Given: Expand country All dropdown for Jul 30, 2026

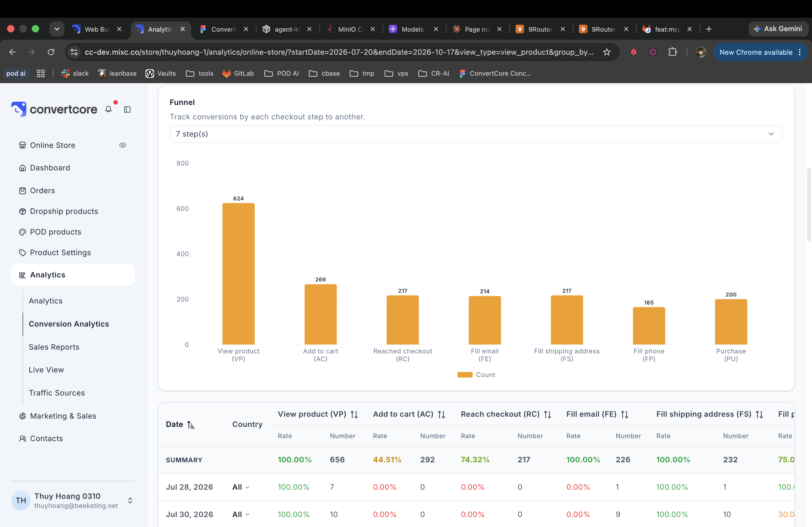Looking at the screenshot, I should coord(241,514).
